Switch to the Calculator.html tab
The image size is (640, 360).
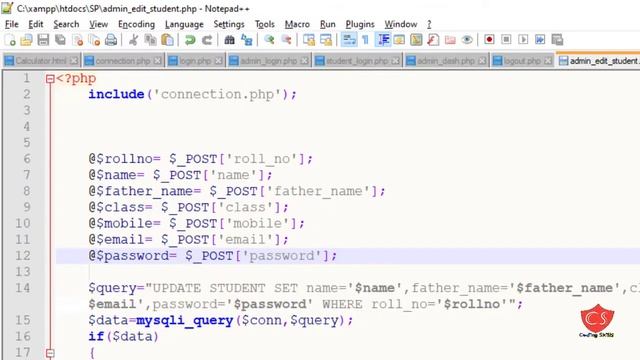point(41,61)
